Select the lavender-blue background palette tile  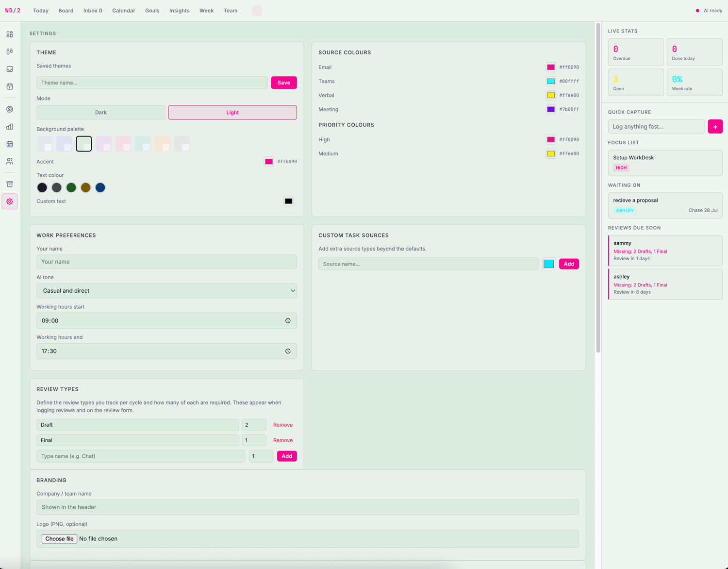point(64,144)
